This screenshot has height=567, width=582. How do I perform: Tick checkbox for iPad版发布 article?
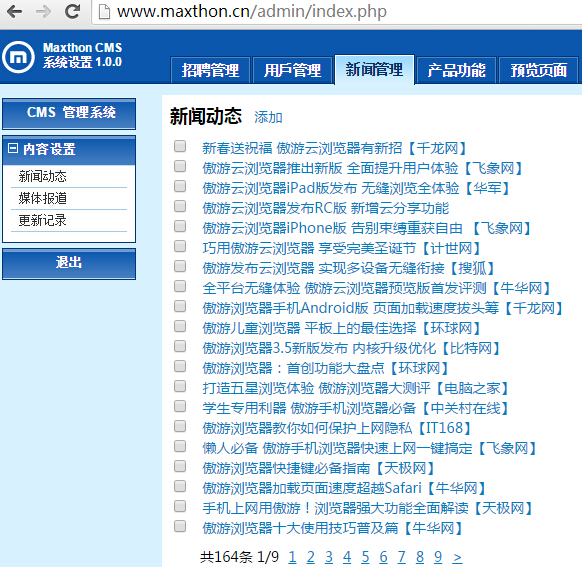[x=180, y=186]
